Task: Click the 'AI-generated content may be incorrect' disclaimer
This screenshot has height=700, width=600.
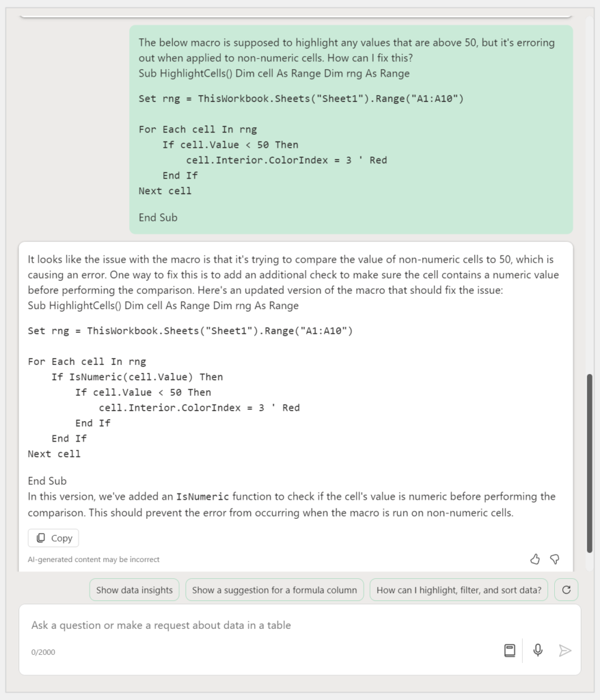Action: coord(94,559)
